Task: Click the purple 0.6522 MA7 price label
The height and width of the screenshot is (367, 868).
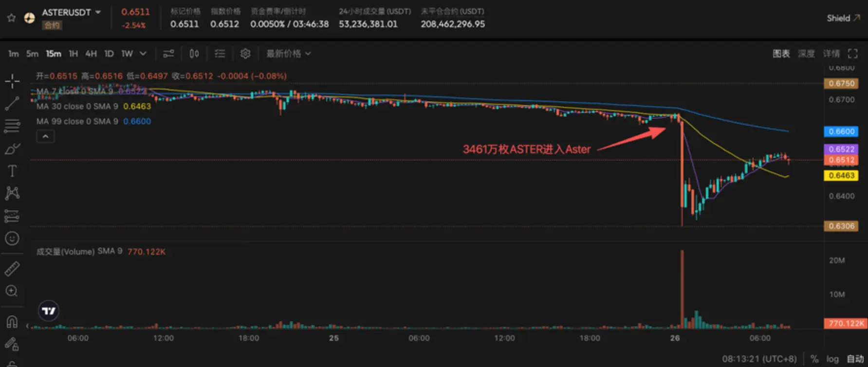Action: [x=841, y=149]
